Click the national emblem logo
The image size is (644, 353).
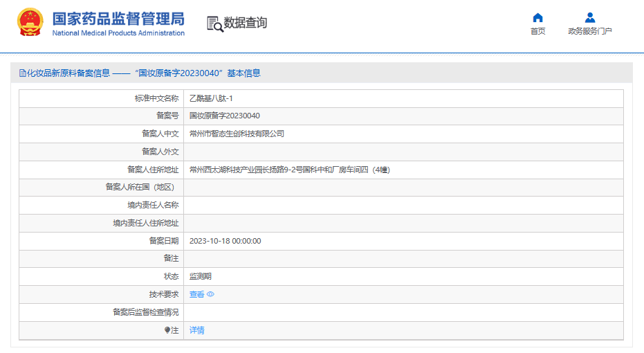[30, 22]
